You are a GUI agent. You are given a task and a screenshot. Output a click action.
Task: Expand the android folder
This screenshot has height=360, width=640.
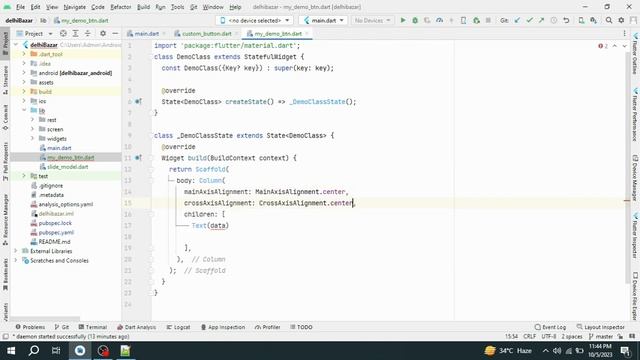pos(24,73)
